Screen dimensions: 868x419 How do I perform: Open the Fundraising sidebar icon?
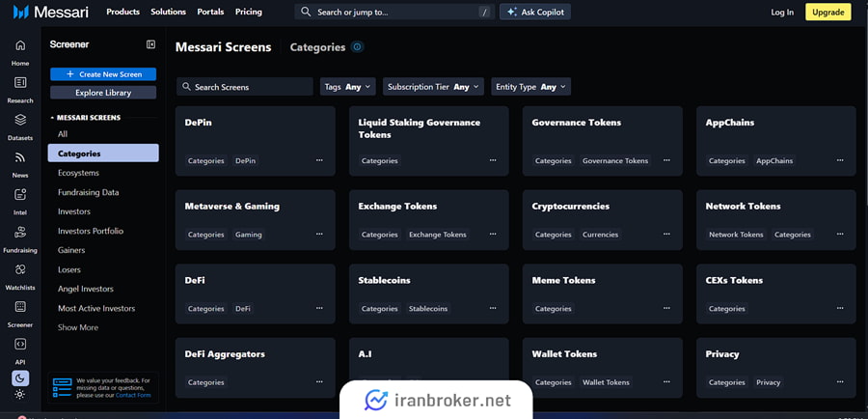20,232
